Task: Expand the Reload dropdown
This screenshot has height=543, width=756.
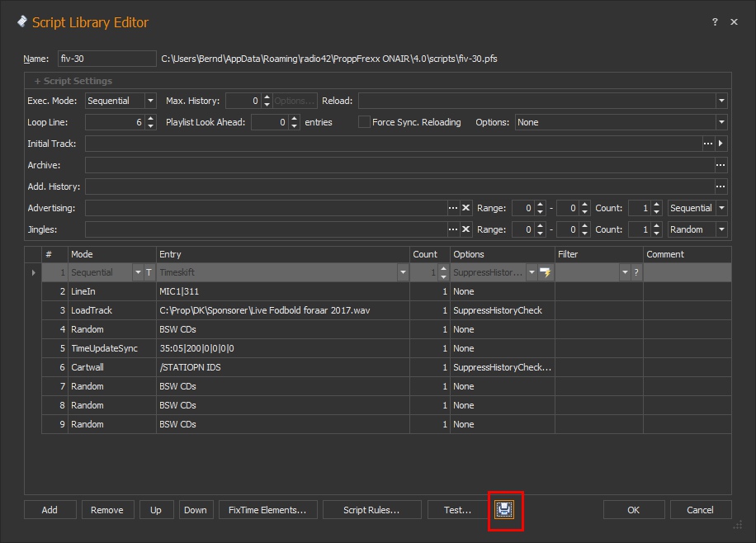Action: [721, 101]
